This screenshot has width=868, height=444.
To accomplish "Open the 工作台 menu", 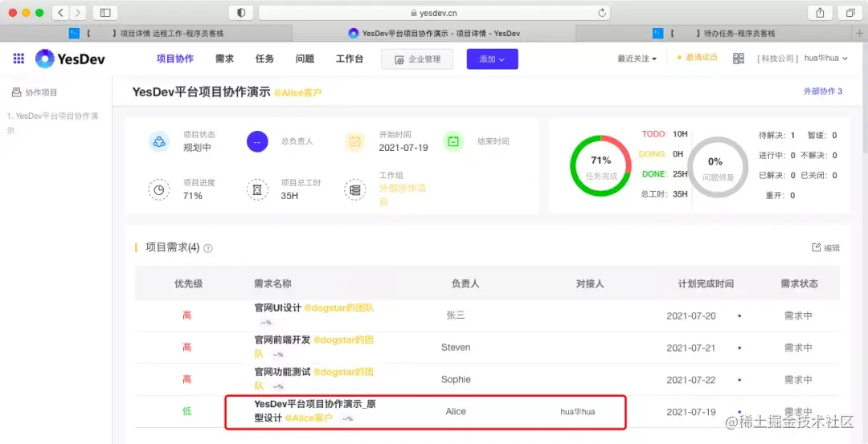I will (350, 59).
